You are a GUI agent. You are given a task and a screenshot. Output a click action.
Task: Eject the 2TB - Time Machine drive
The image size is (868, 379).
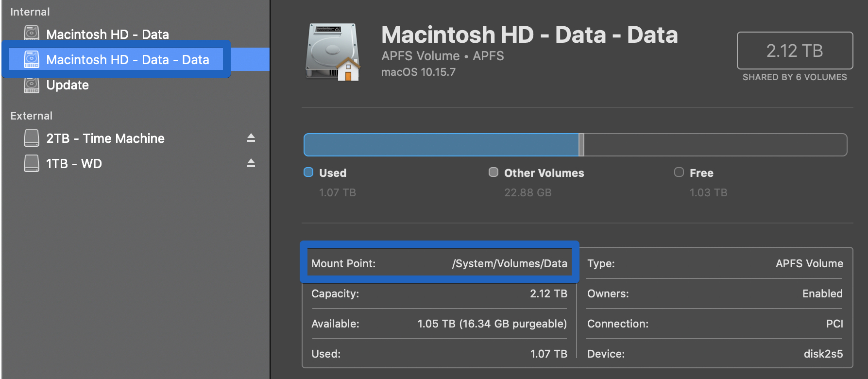pos(251,138)
